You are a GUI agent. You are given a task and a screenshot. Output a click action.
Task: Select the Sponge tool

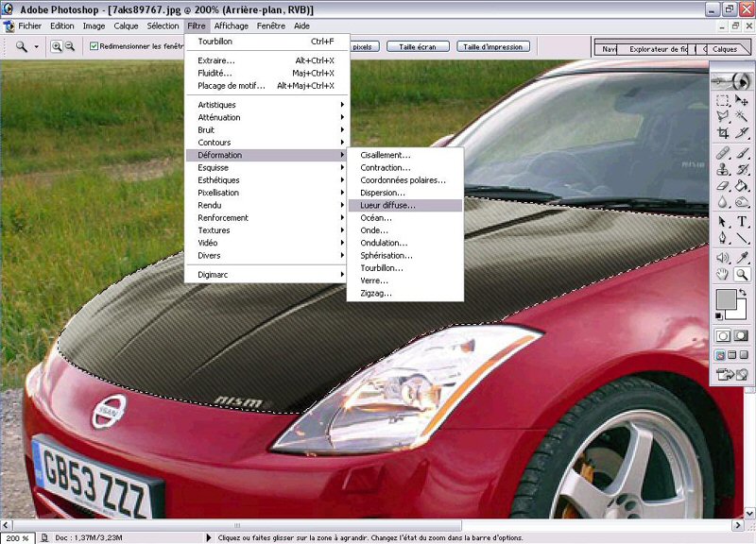pyautogui.click(x=742, y=202)
